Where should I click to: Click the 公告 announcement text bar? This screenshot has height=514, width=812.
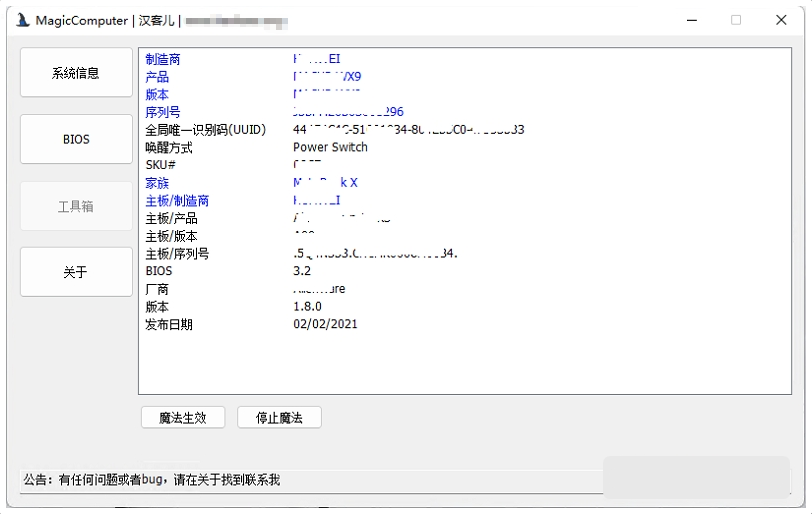(x=311, y=480)
